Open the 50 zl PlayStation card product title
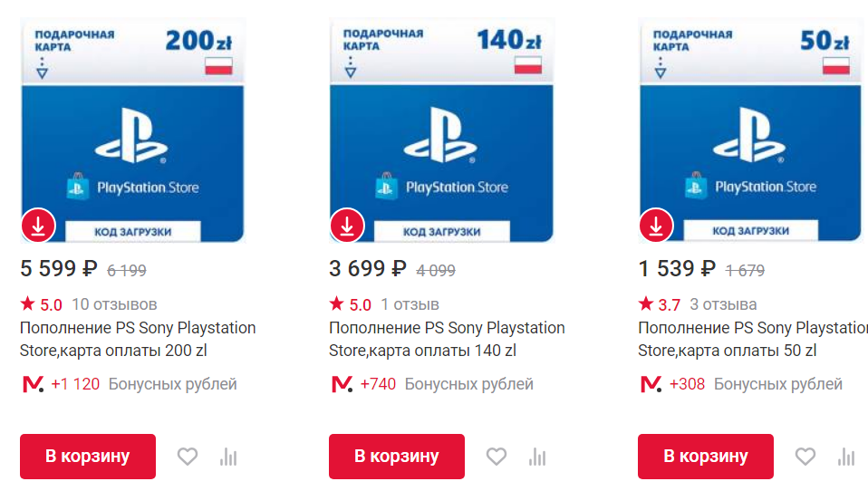 pos(752,339)
